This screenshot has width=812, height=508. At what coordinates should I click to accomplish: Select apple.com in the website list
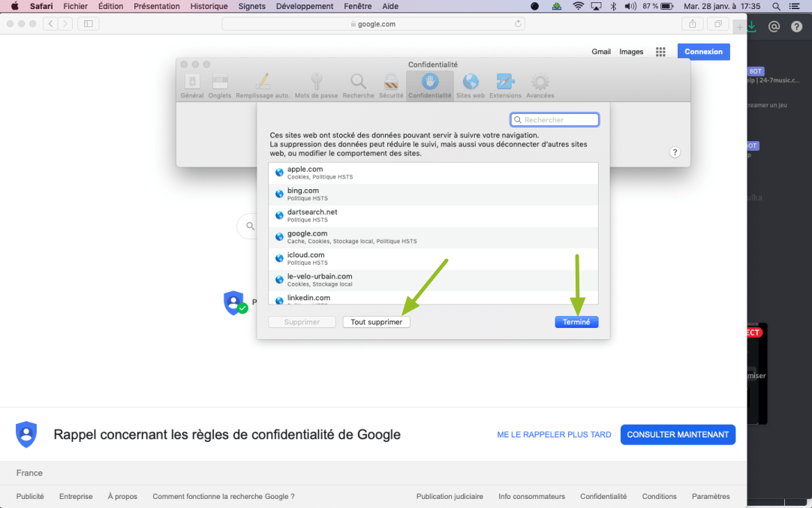tap(434, 173)
